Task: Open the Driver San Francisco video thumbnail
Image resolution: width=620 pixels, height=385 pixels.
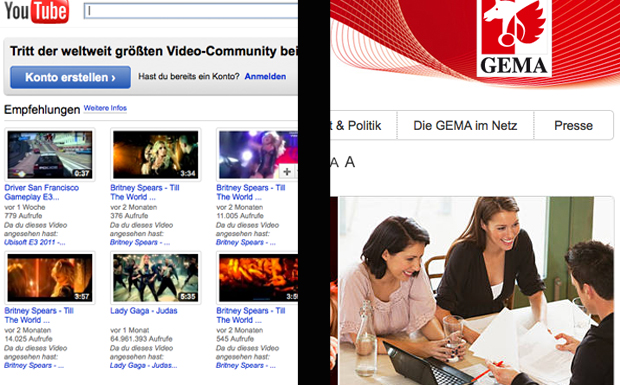Action: [x=50, y=155]
